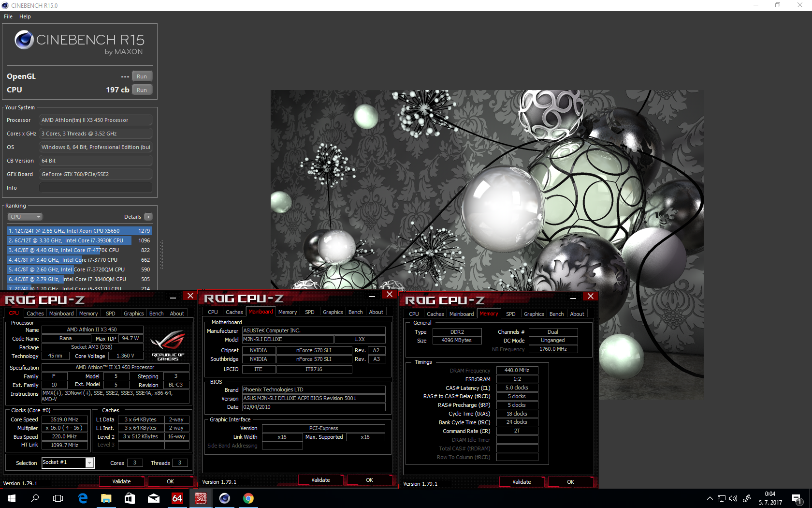Show hidden system tray icons
The height and width of the screenshot is (508, 812).
[710, 498]
